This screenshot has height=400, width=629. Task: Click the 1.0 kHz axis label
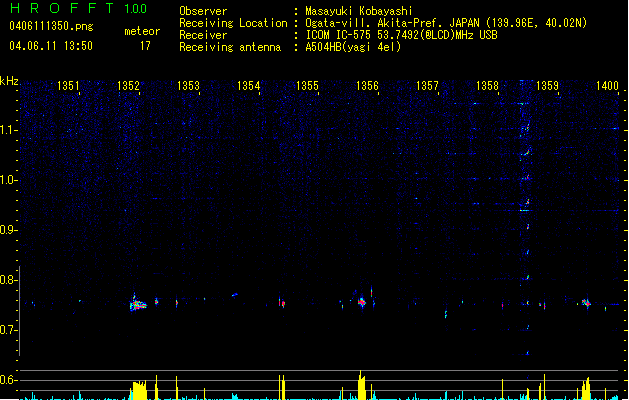coord(9,180)
